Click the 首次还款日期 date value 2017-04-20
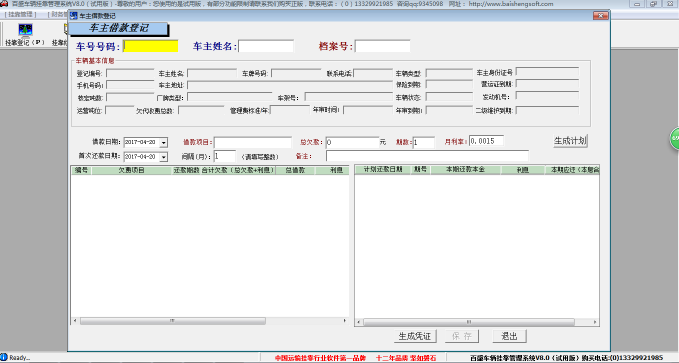Image resolution: width=679 pixels, height=363 pixels. pos(140,157)
